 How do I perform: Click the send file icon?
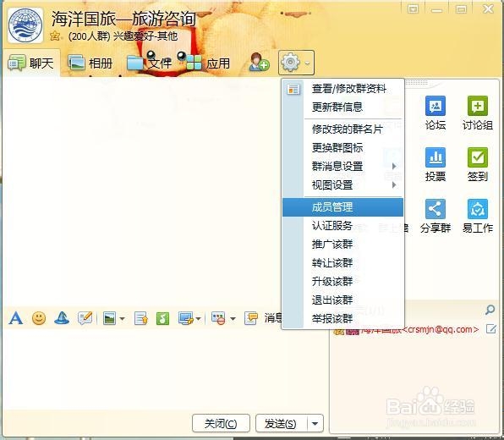[x=141, y=318]
